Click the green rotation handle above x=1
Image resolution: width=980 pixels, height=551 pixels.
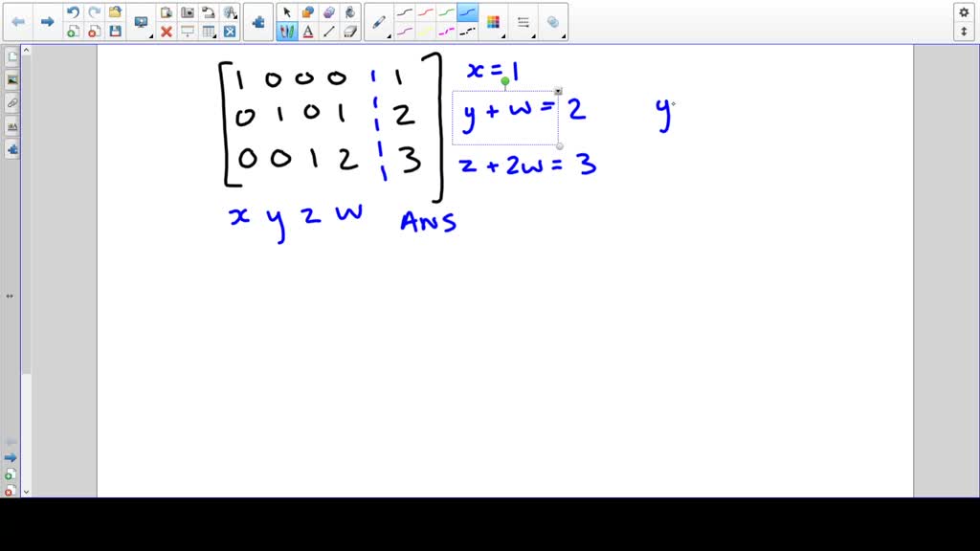coord(504,82)
